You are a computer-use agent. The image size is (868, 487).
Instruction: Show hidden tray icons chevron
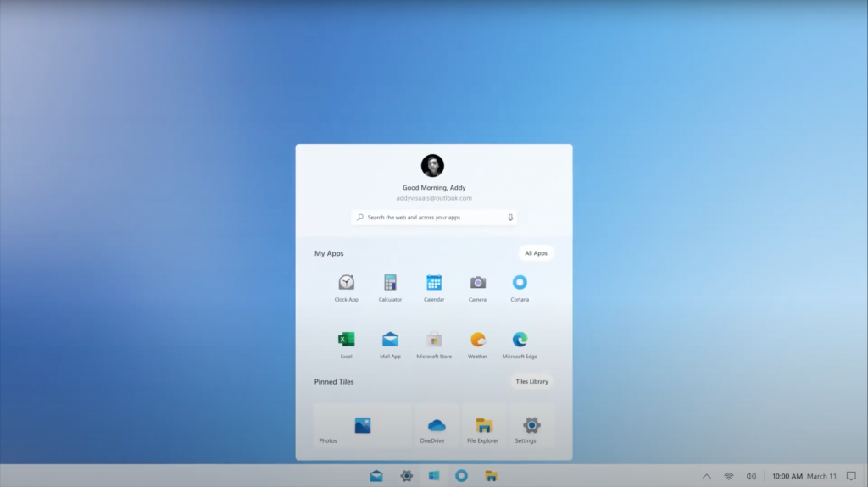coord(707,476)
